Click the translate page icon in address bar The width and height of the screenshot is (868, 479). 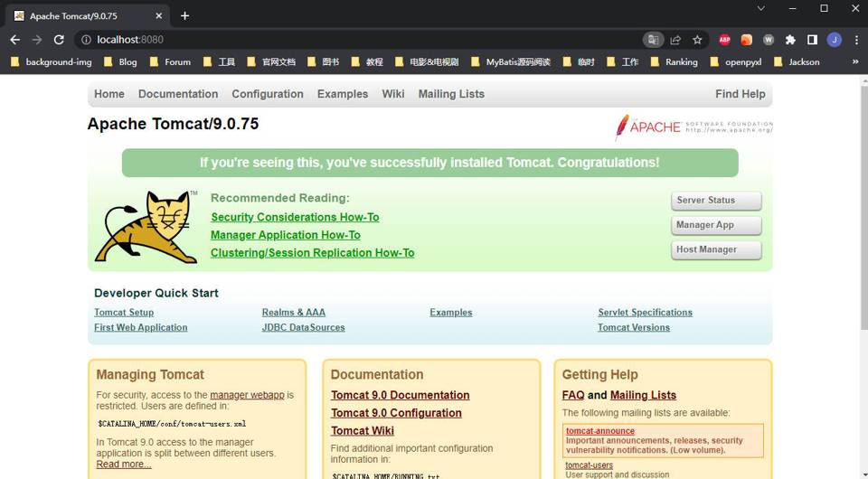pos(652,40)
